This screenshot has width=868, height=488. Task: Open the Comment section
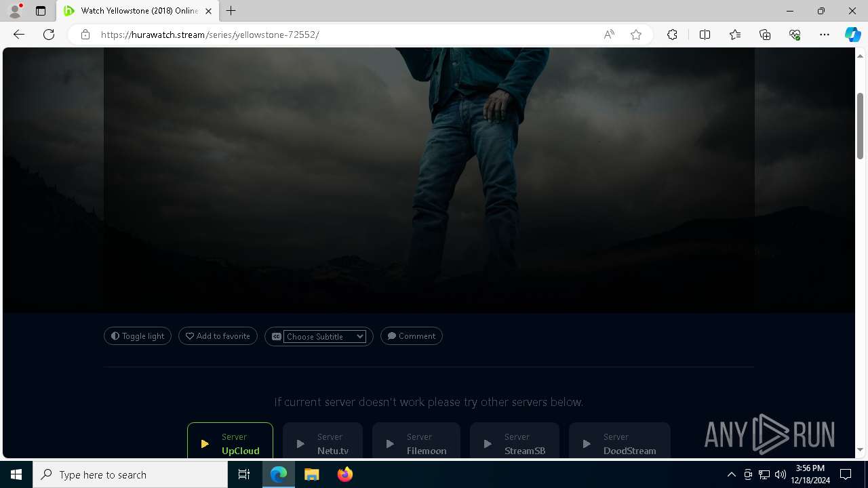[412, 336]
